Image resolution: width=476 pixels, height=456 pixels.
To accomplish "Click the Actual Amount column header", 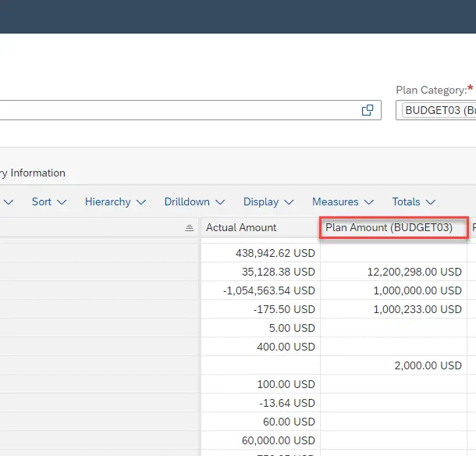I will pos(260,227).
